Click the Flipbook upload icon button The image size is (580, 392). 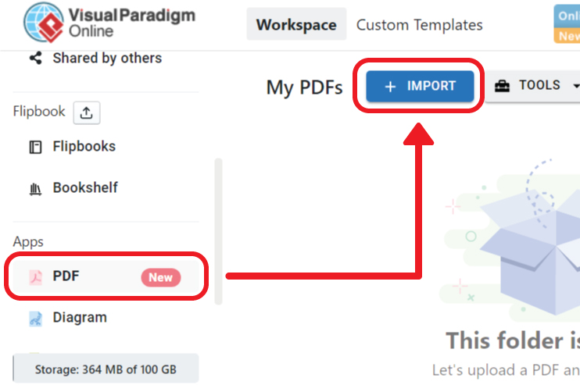[87, 112]
